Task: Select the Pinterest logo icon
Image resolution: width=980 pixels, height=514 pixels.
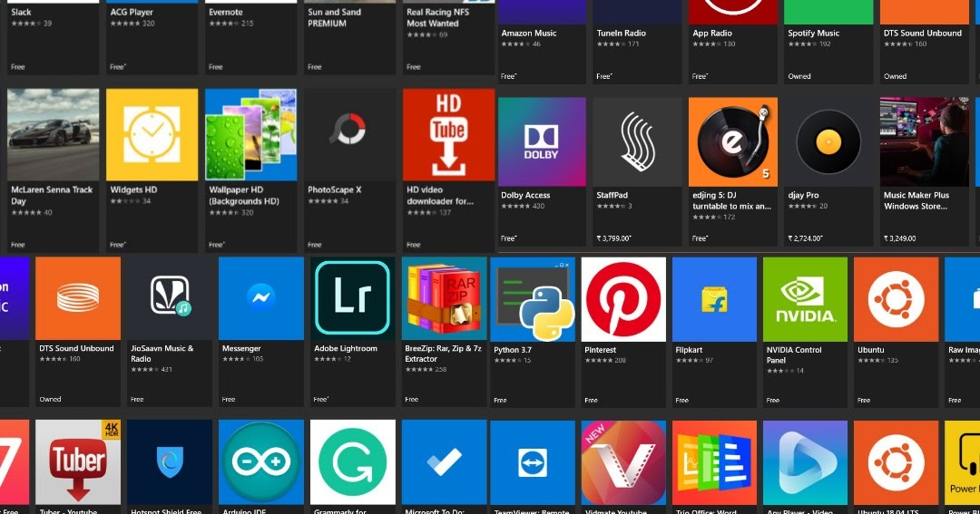Action: pyautogui.click(x=623, y=300)
